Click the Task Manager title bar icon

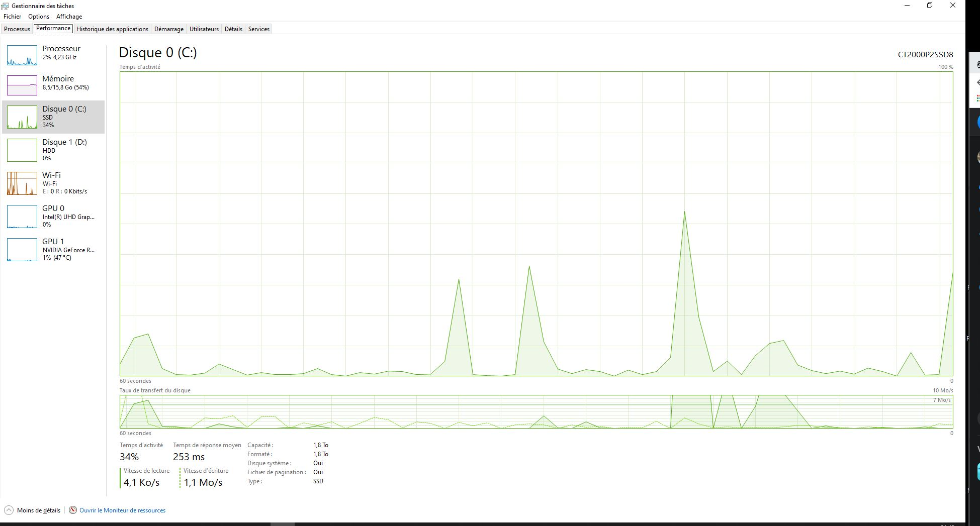pyautogui.click(x=6, y=6)
